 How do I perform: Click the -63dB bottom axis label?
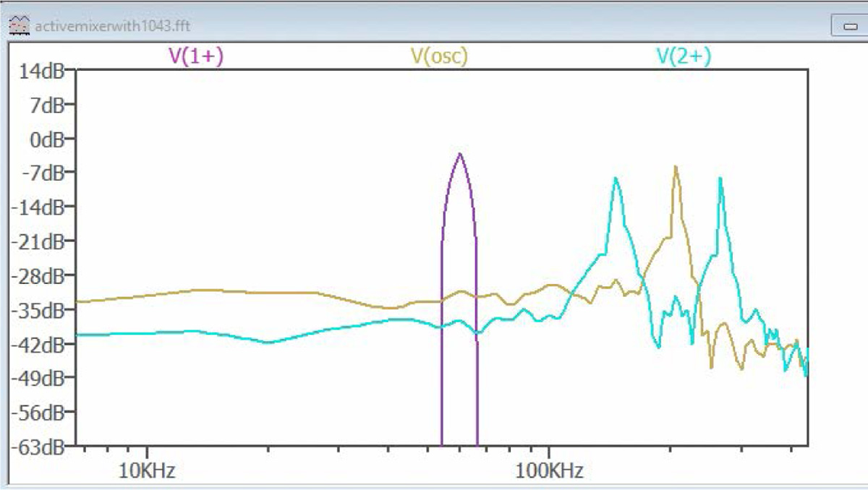click(x=42, y=447)
